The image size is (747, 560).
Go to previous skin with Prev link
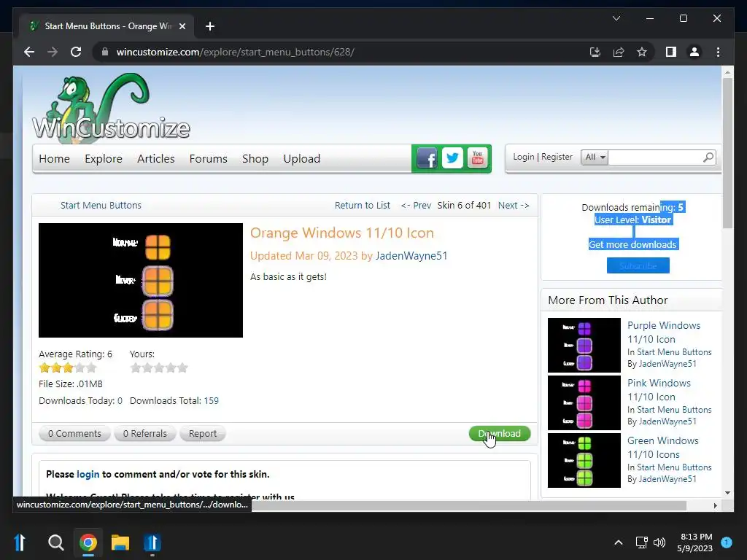coord(416,205)
